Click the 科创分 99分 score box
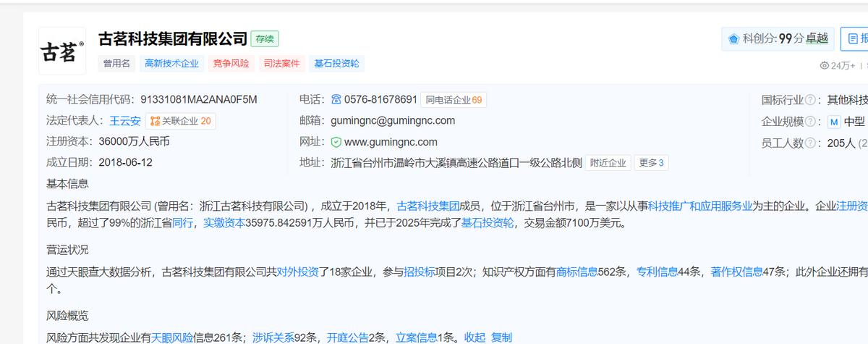The image size is (868, 344). point(778,39)
